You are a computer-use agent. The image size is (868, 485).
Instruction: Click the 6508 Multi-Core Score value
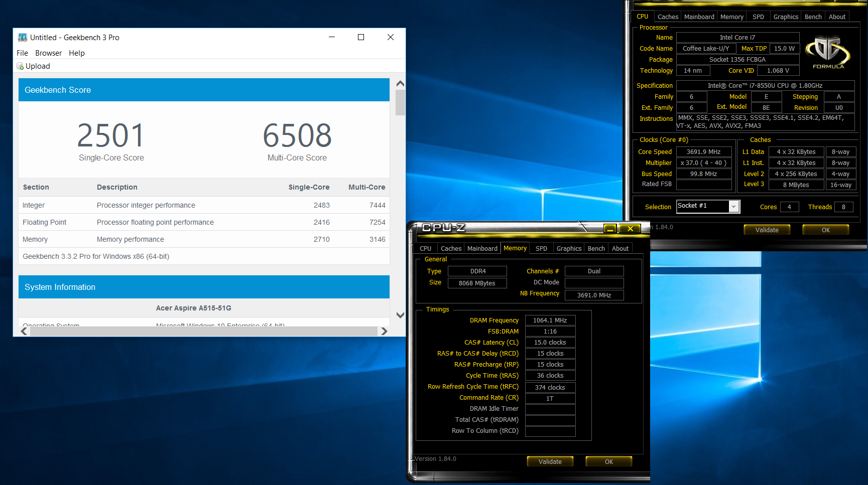[x=297, y=135]
